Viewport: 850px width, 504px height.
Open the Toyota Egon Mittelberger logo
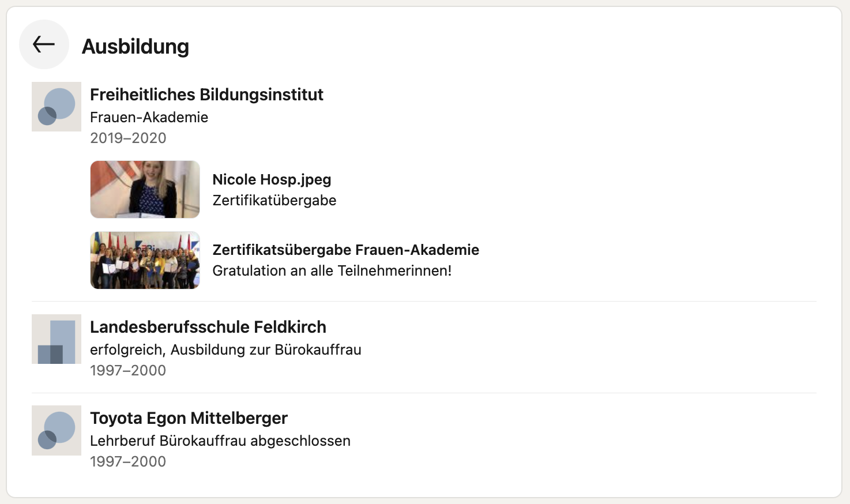click(x=57, y=430)
